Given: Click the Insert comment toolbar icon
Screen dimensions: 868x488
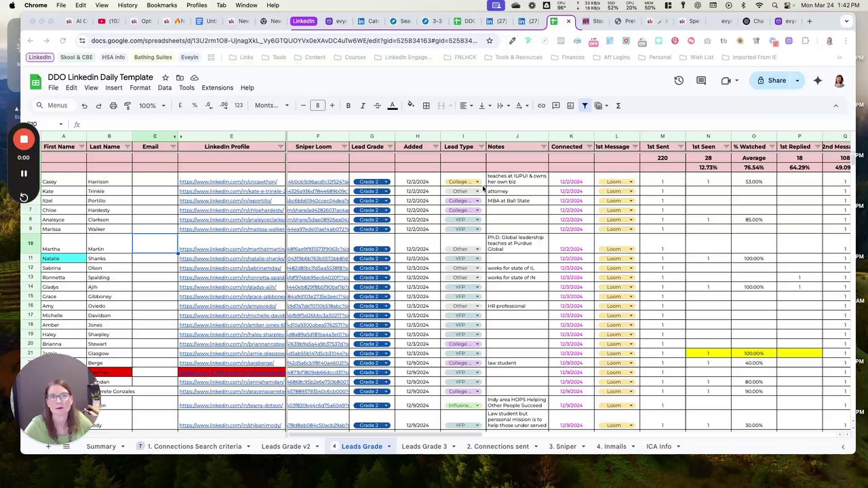Looking at the screenshot, I should click(556, 106).
